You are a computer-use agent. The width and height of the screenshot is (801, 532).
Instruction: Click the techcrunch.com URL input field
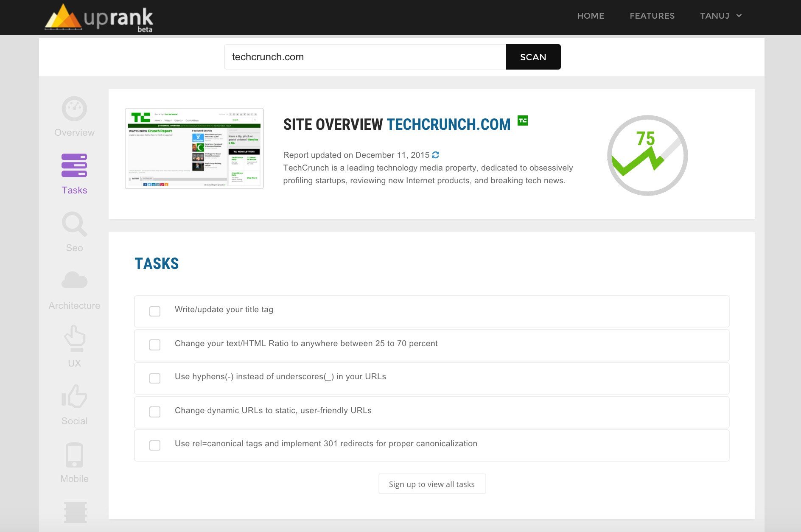pos(365,57)
